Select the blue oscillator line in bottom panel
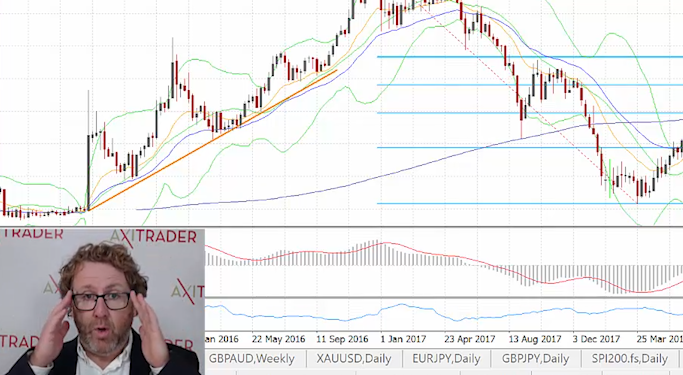Viewport: 683px width, 375px height. [444, 313]
